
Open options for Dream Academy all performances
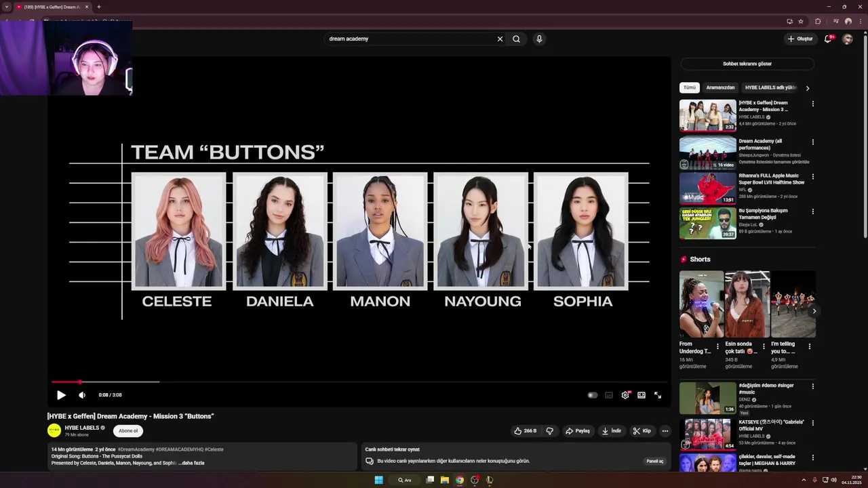[x=812, y=142]
